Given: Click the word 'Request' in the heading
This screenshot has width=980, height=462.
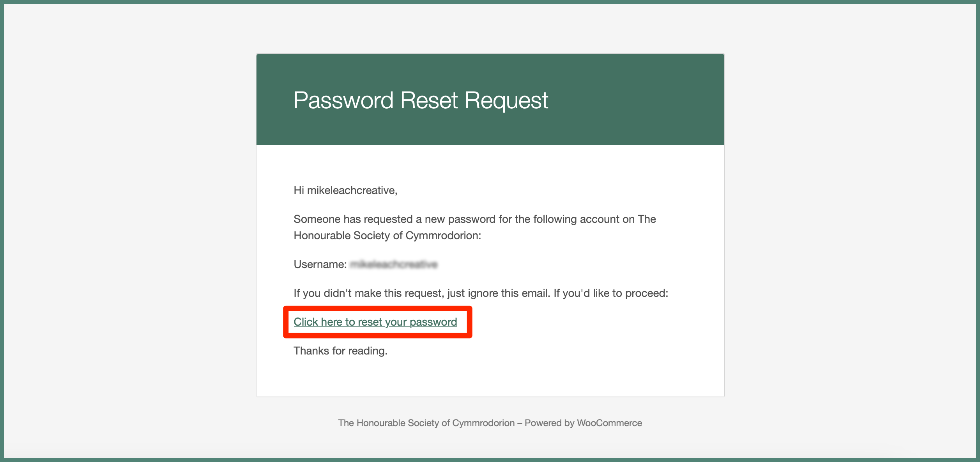Looking at the screenshot, I should coord(506,101).
